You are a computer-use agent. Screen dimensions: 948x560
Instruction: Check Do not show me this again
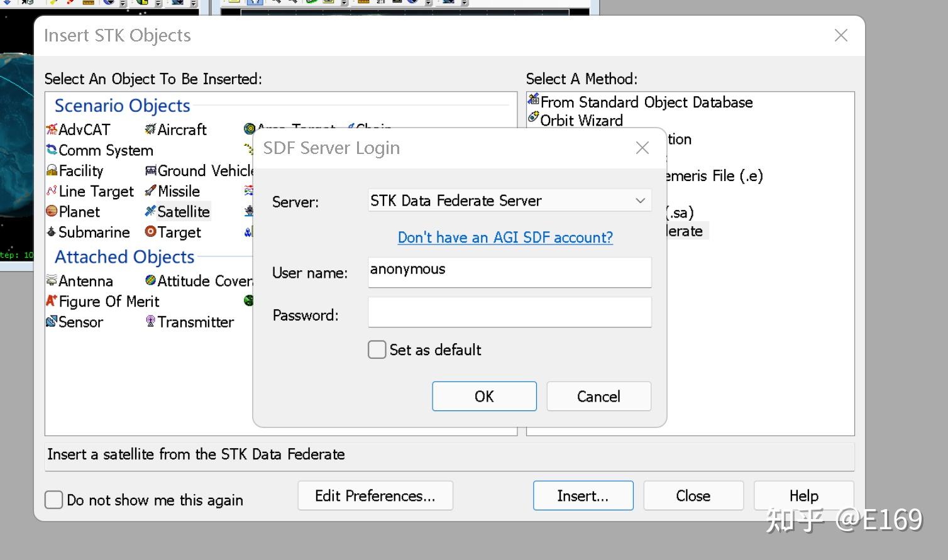point(53,500)
